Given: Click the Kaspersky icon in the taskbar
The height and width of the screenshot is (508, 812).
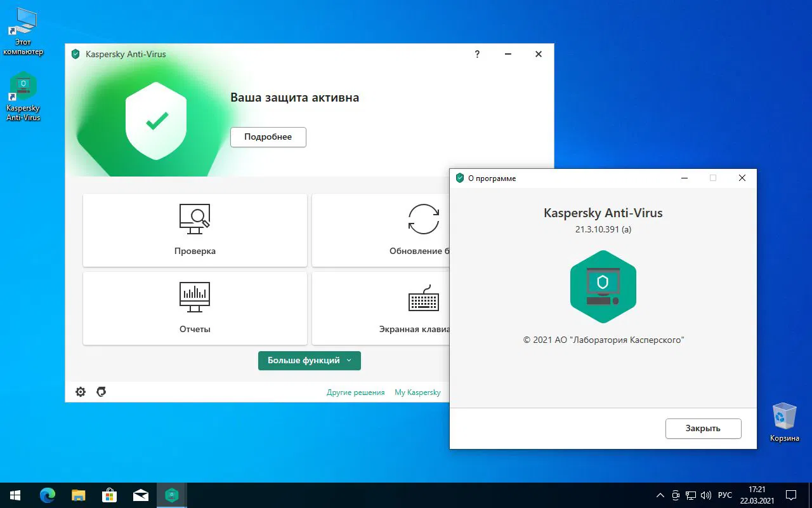Looking at the screenshot, I should (x=171, y=495).
